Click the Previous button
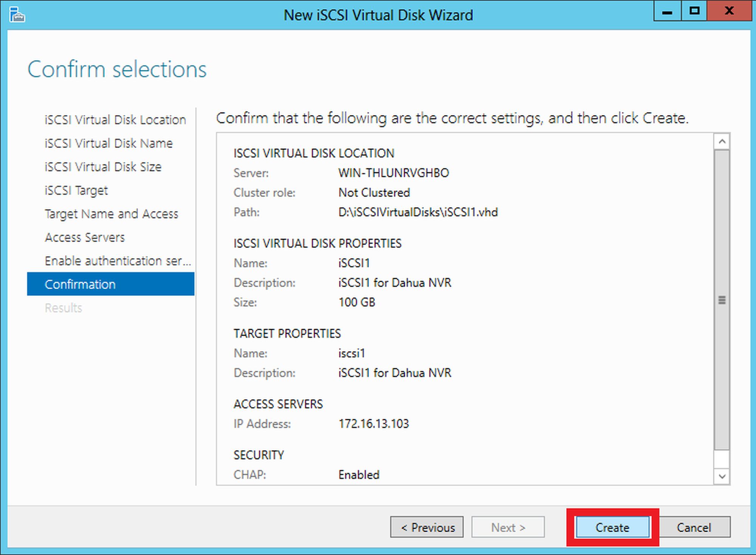Viewport: 756px width, 555px height. 427,527
